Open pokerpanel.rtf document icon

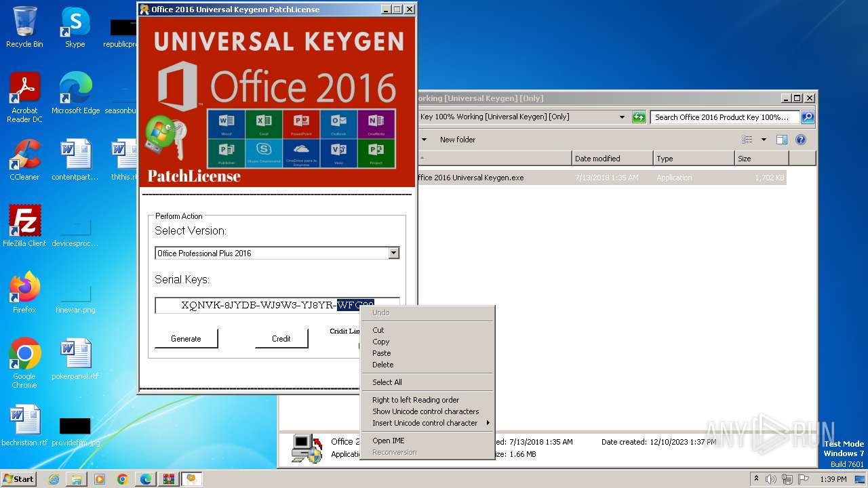[75, 359]
